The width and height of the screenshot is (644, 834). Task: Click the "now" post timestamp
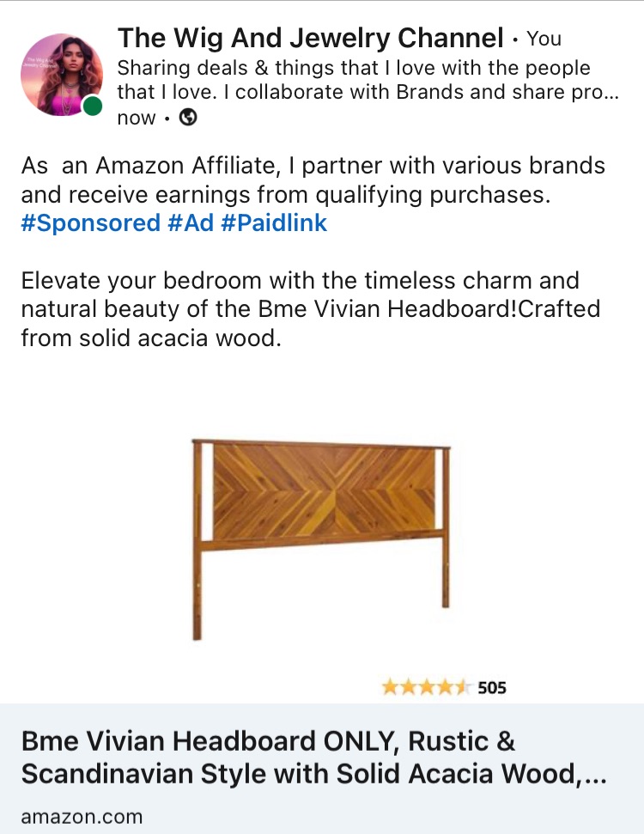(x=136, y=119)
